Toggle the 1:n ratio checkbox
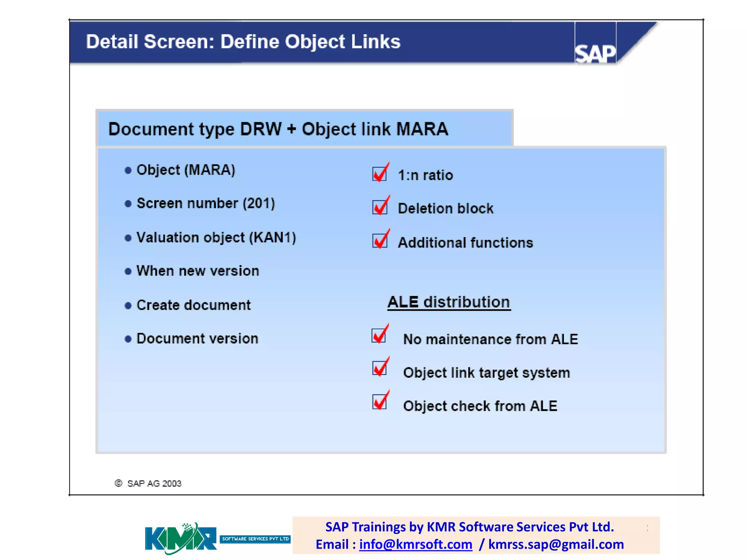The height and width of the screenshot is (560, 747). (x=380, y=174)
